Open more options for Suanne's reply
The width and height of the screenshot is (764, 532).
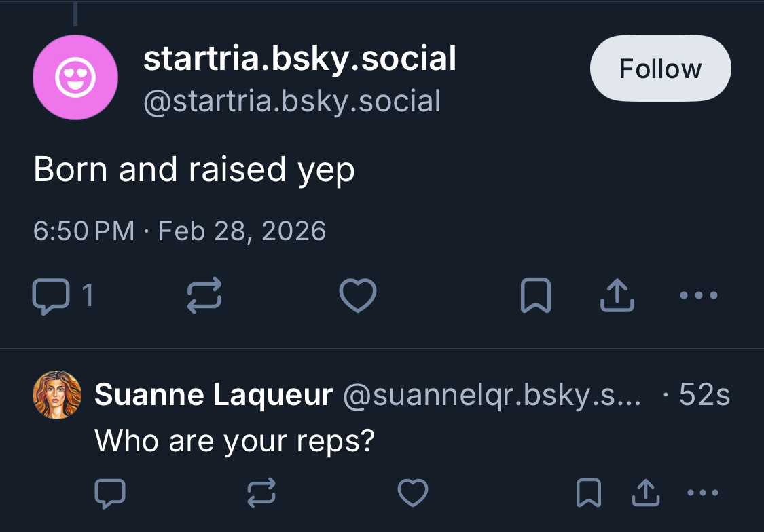[x=702, y=493]
